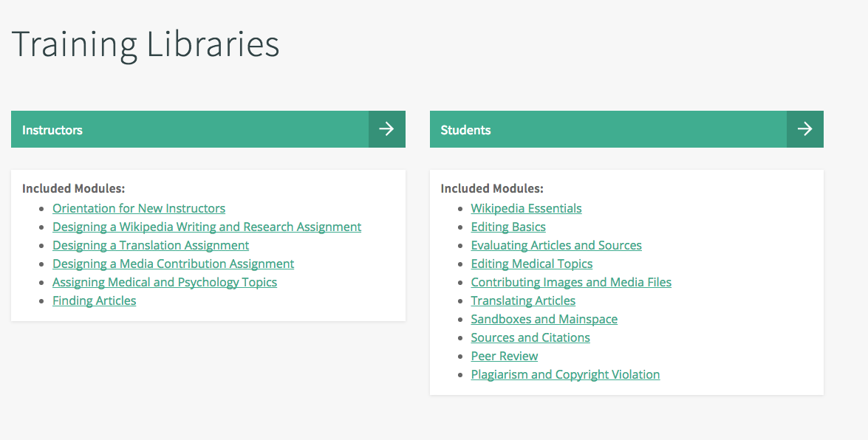Open the Editing Basics module
Image resolution: width=868 pixels, height=440 pixels.
508,227
